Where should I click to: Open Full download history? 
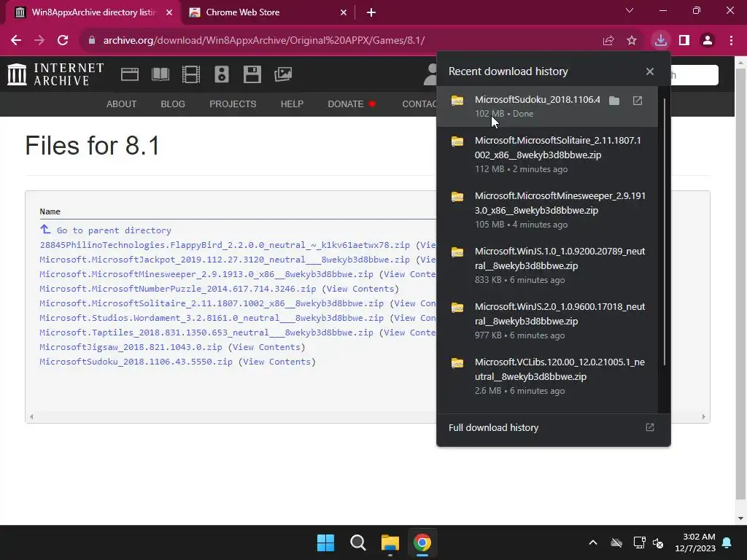(553, 427)
